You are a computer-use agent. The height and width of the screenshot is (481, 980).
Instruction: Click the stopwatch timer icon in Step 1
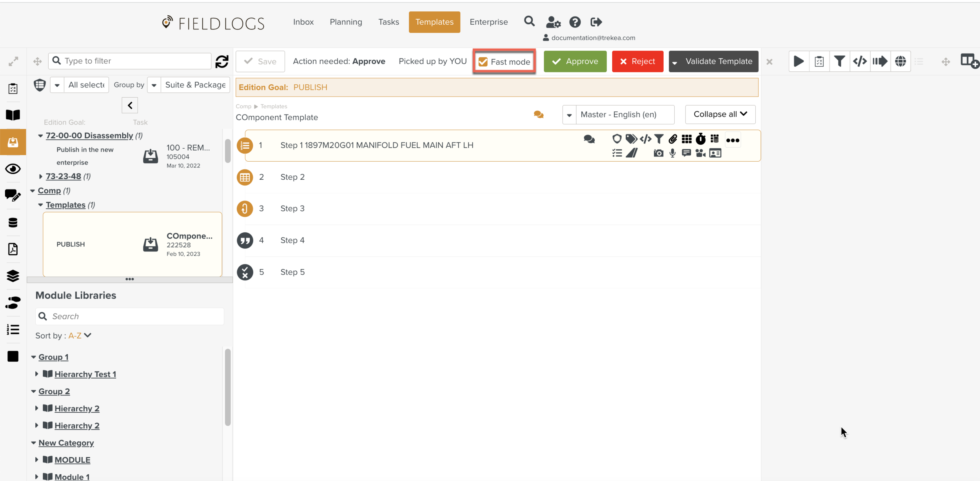pos(701,139)
